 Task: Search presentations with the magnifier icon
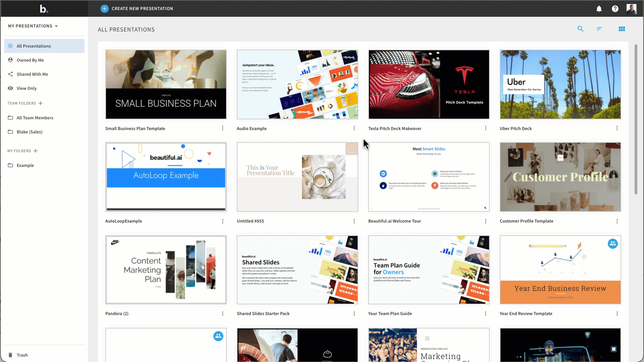580,29
